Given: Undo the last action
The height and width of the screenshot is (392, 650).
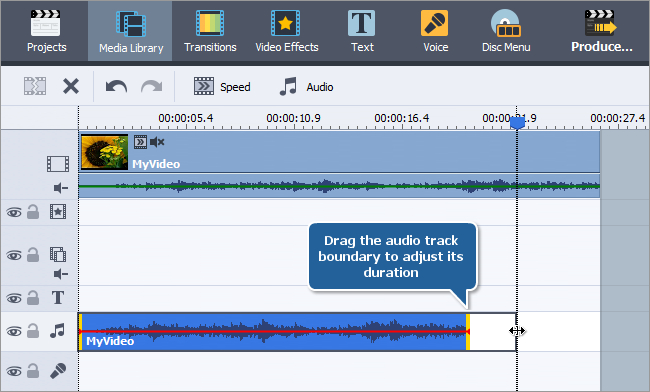Looking at the screenshot, I should (x=116, y=87).
